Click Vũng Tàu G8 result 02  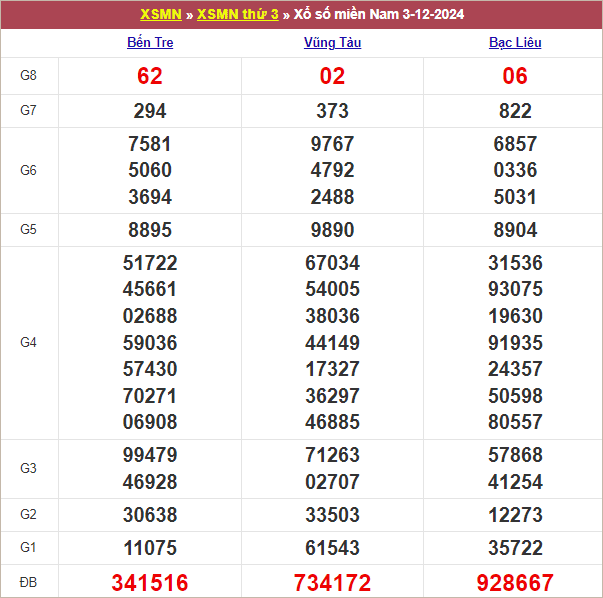[332, 76]
